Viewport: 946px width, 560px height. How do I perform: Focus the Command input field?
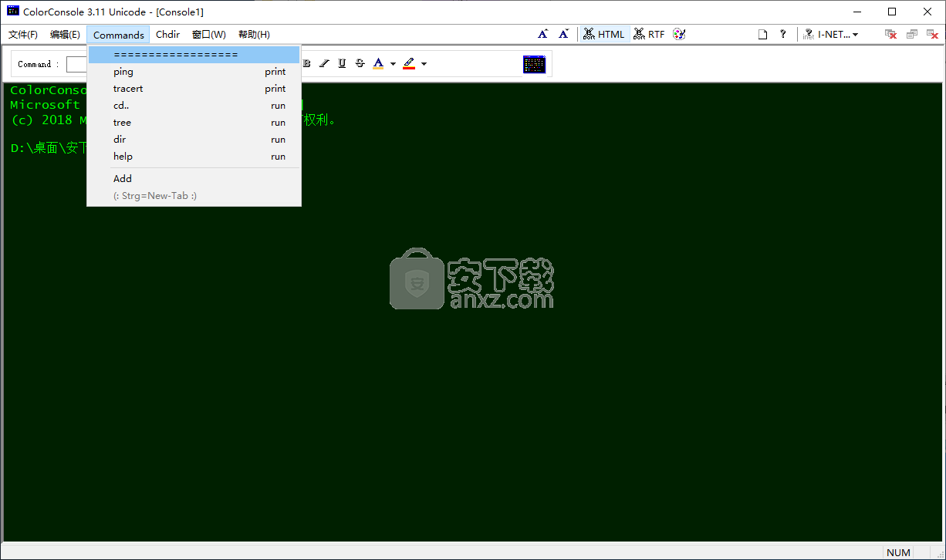[x=76, y=64]
